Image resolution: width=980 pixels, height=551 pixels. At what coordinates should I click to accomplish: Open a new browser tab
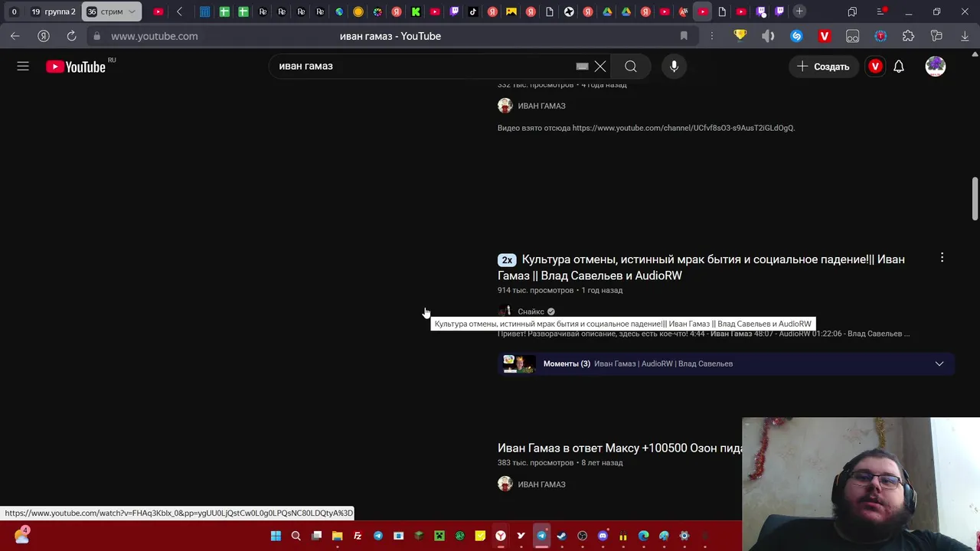click(x=799, y=11)
